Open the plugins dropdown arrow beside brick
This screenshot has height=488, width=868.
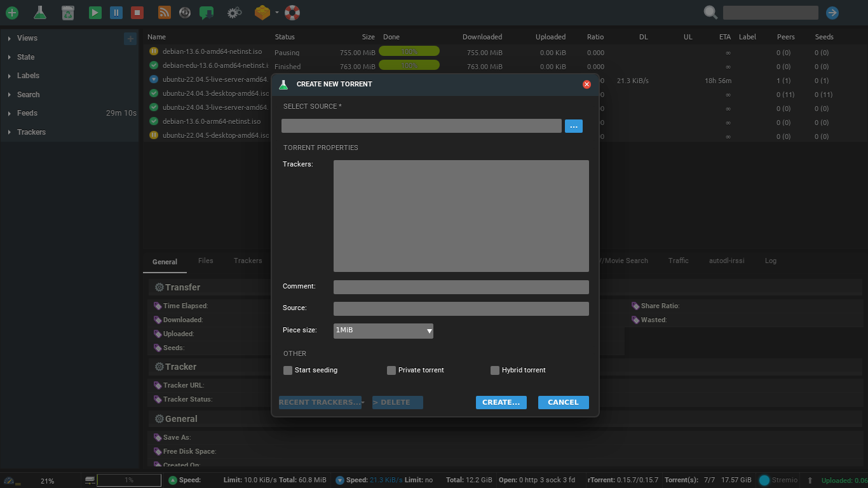[276, 12]
